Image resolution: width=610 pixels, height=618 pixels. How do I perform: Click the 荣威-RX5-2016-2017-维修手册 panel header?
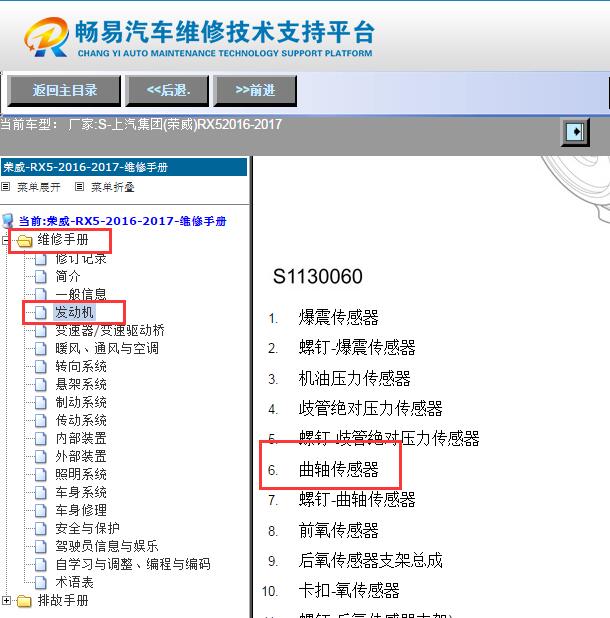tap(124, 167)
